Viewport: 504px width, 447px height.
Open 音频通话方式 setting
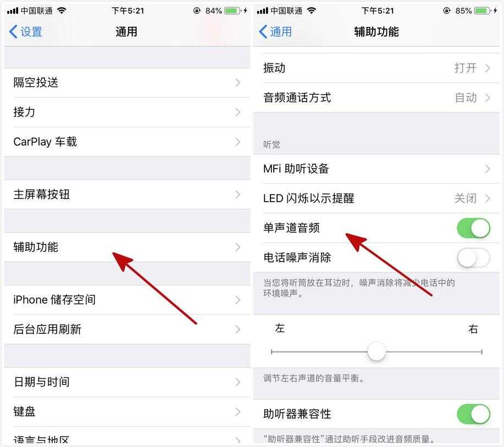pos(376,98)
